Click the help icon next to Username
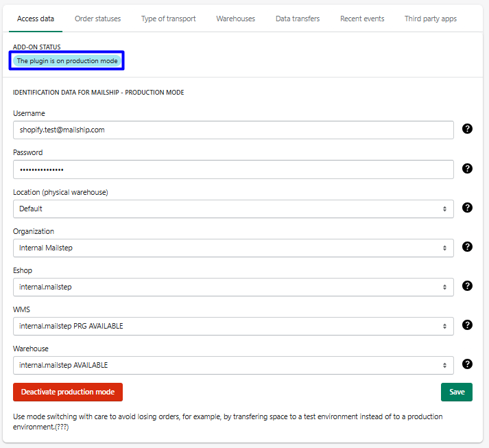Screen dimensions: 489x448 click(x=468, y=128)
